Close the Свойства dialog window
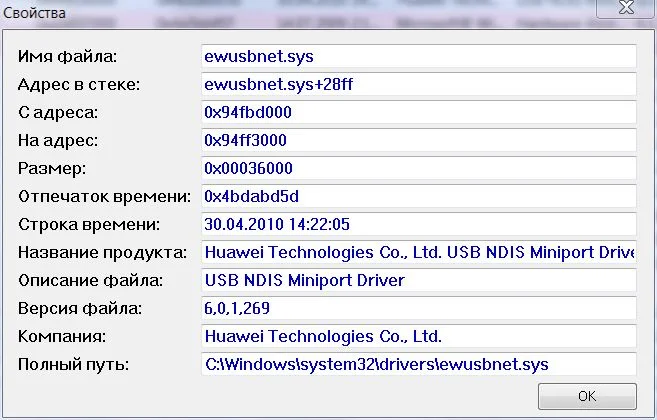Image resolution: width=657 pixels, height=420 pixels. [626, 8]
